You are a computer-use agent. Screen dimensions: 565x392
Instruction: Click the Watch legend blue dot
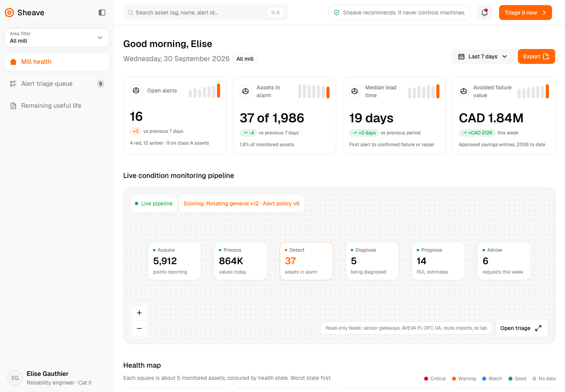click(484, 379)
